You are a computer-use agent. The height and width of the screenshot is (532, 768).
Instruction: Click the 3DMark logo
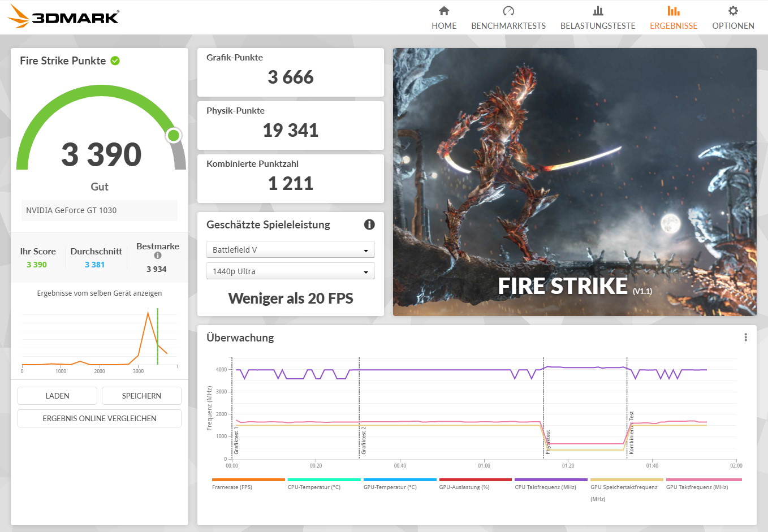63,16
